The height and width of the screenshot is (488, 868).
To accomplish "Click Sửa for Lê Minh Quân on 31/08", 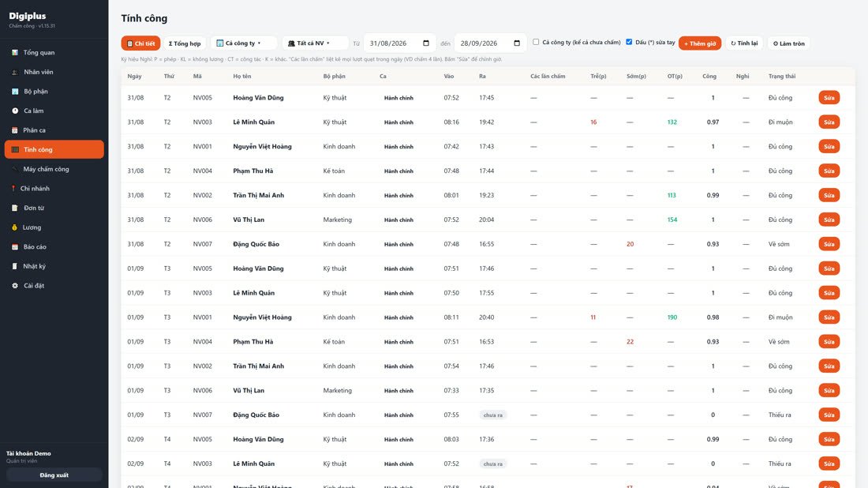I will (829, 122).
